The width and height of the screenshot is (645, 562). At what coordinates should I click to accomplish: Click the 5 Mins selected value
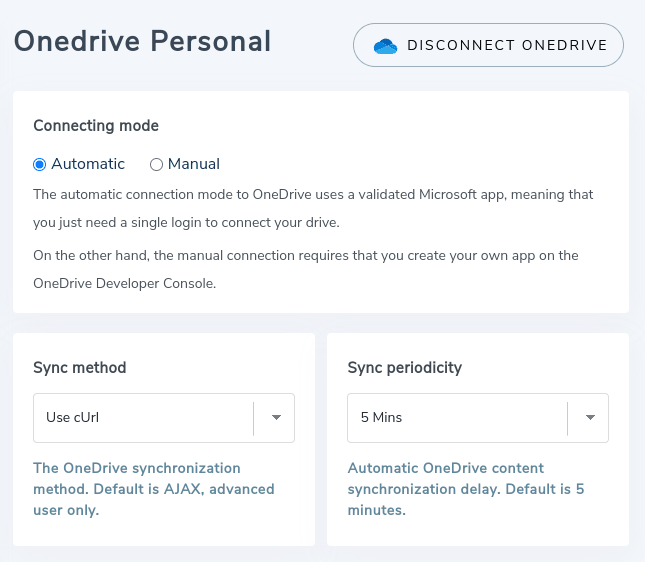(381, 417)
